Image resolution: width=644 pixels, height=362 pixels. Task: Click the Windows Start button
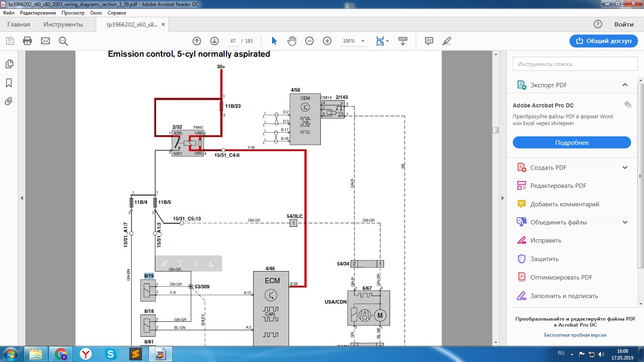pyautogui.click(x=11, y=354)
